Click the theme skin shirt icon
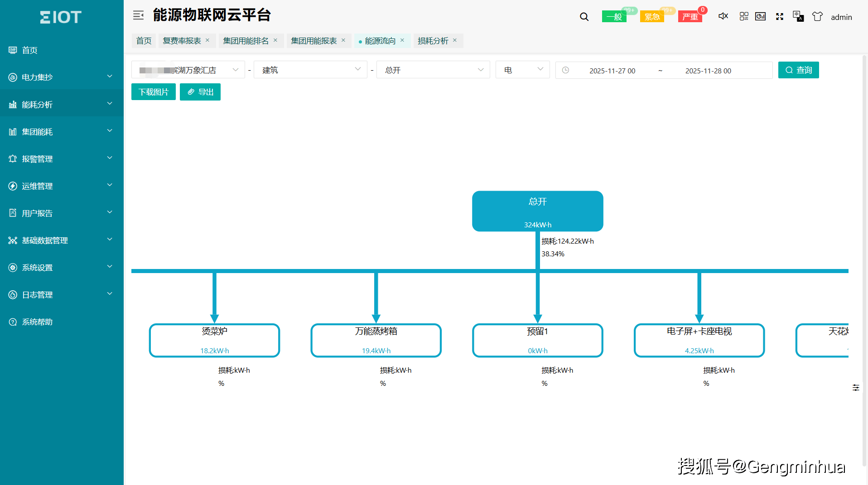868x485 pixels. [817, 16]
